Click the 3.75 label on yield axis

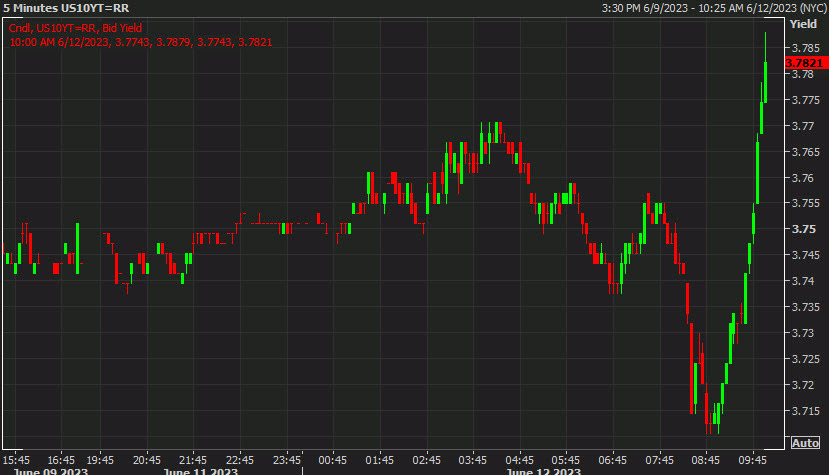tap(802, 229)
